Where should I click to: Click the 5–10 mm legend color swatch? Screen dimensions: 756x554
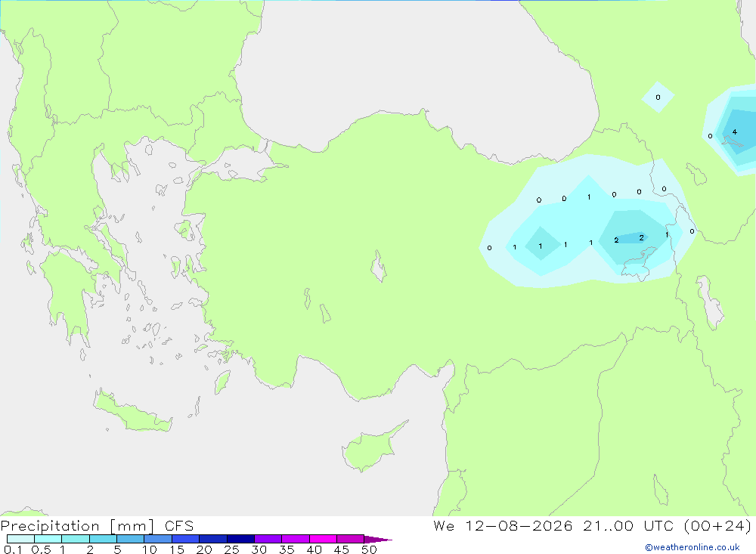(x=131, y=539)
